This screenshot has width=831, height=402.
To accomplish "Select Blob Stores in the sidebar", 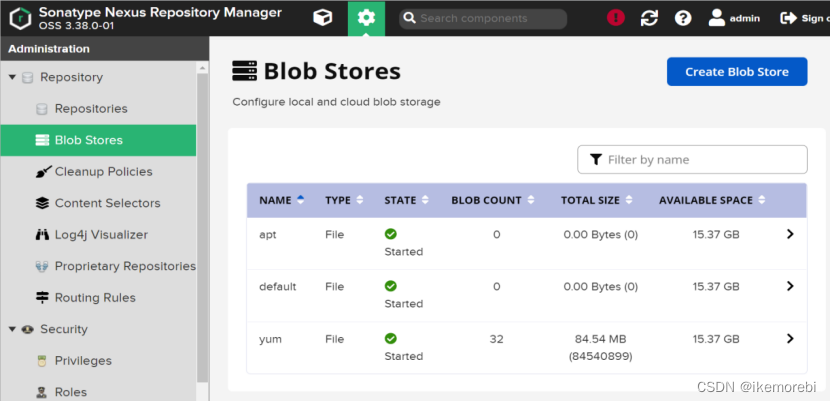I will tap(98, 140).
